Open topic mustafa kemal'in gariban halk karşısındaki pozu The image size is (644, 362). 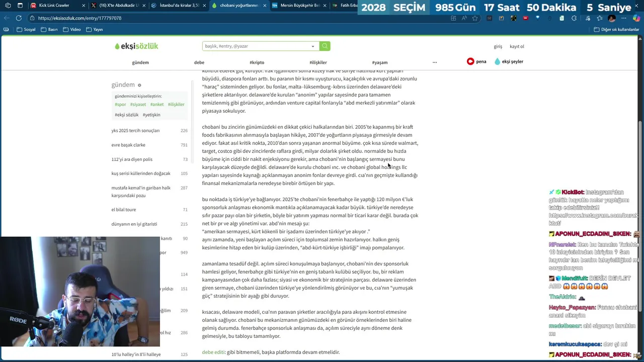[x=141, y=192]
